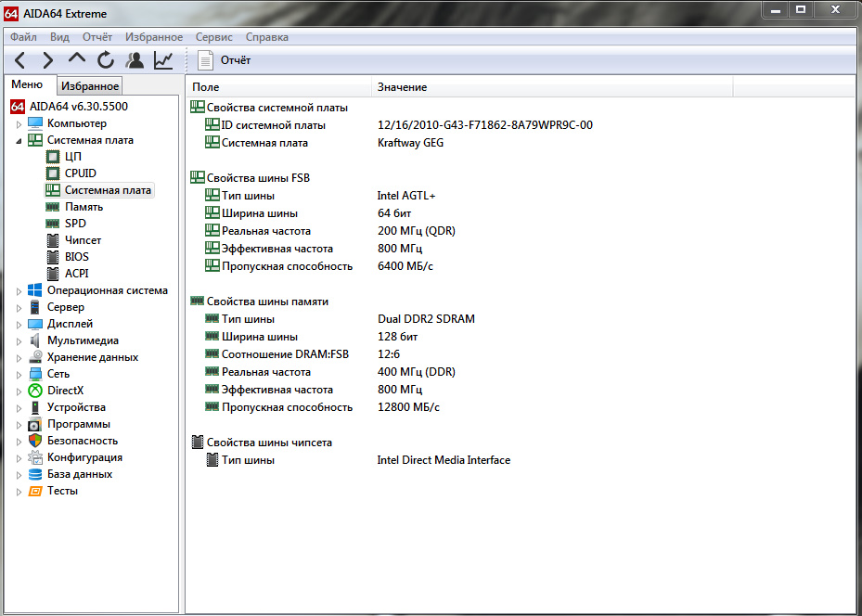Click the Kraftway GEG value
862x616 pixels.
[x=410, y=143]
